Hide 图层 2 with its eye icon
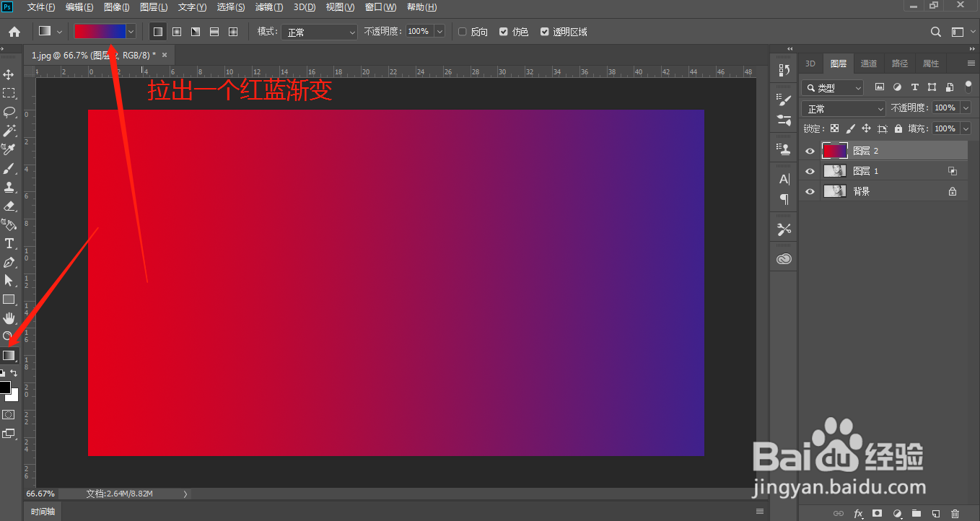The height and width of the screenshot is (521, 980). 810,151
